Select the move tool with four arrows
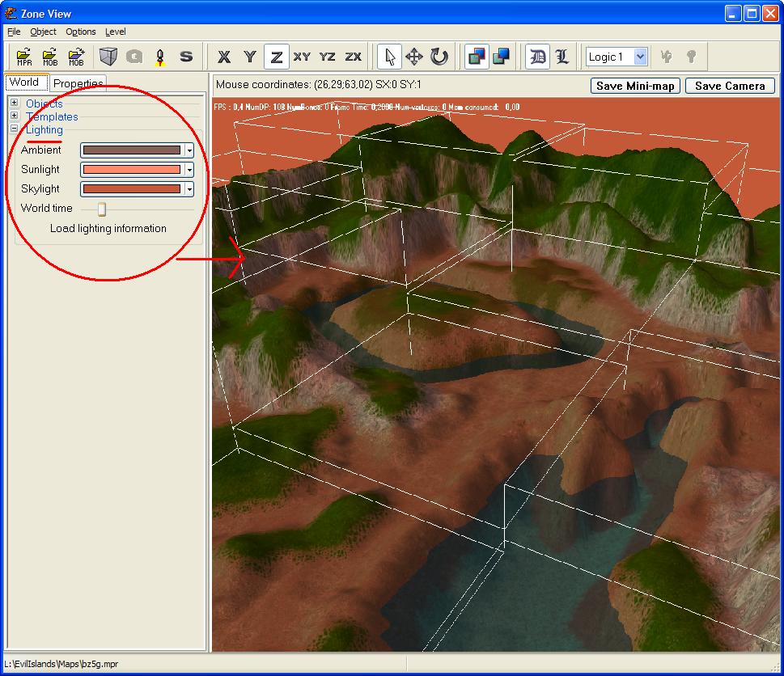 tap(414, 57)
